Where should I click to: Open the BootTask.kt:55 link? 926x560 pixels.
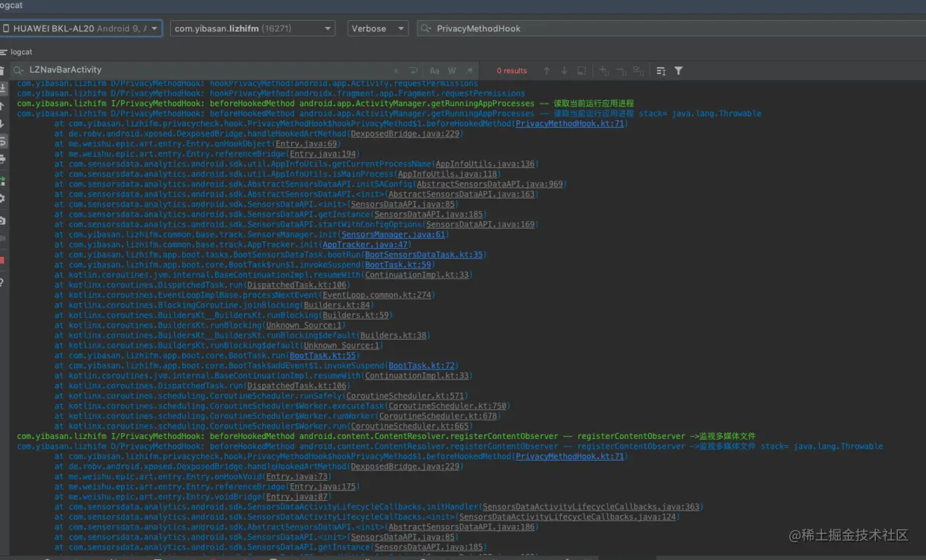323,355
